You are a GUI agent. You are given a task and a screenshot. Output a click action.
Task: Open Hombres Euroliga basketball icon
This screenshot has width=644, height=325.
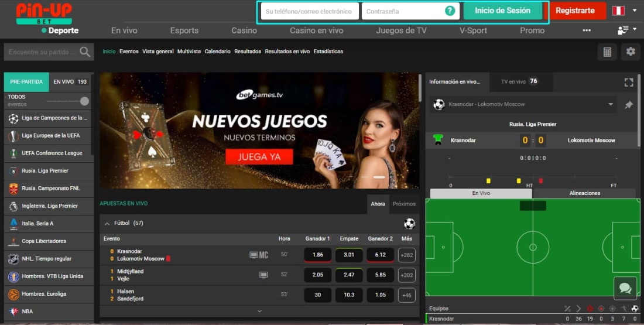[13, 294]
